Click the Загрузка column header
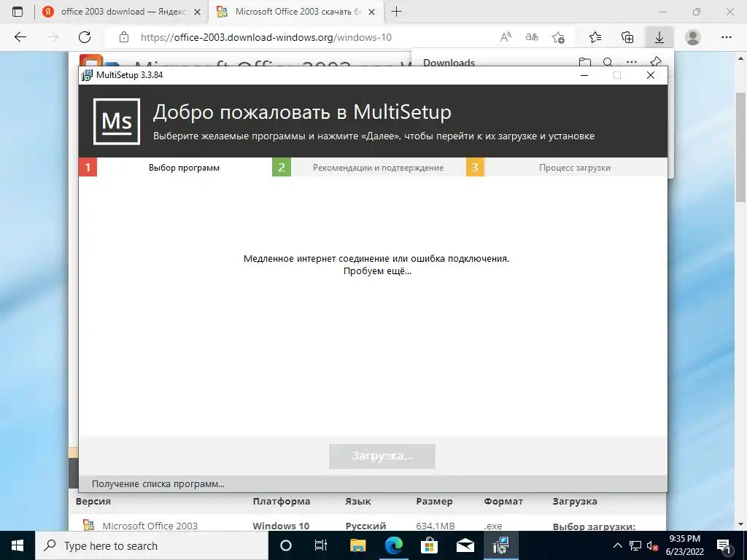Image resolution: width=747 pixels, height=560 pixels. (575, 501)
